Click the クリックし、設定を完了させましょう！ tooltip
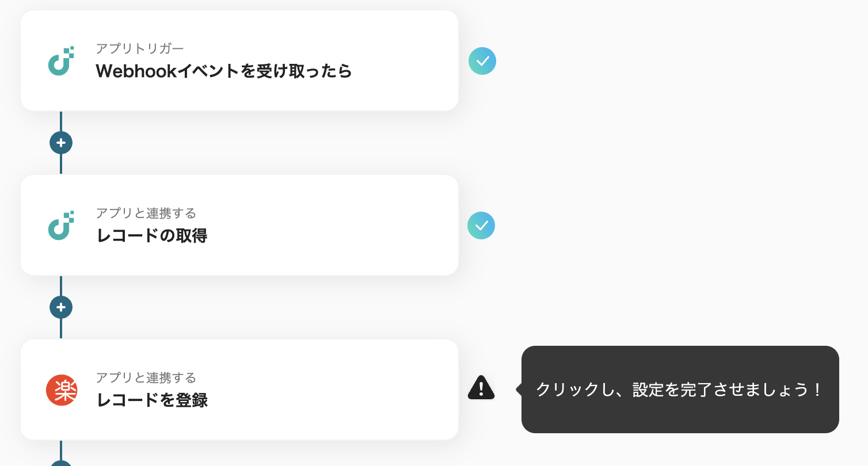Image resolution: width=868 pixels, height=466 pixels. point(679,389)
